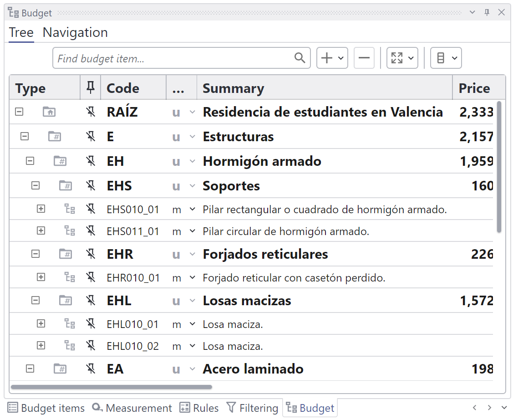Image resolution: width=513 pixels, height=420 pixels.
Task: Click the panel auto-hide pin icon
Action: (487, 12)
